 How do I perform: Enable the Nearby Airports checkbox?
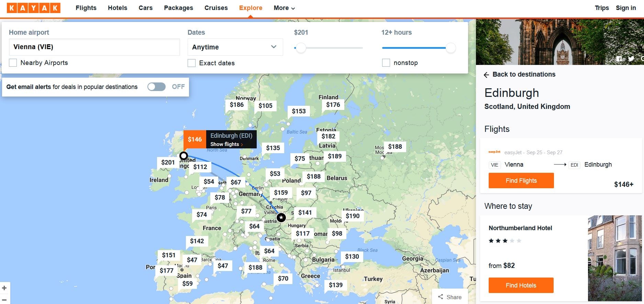pyautogui.click(x=13, y=63)
